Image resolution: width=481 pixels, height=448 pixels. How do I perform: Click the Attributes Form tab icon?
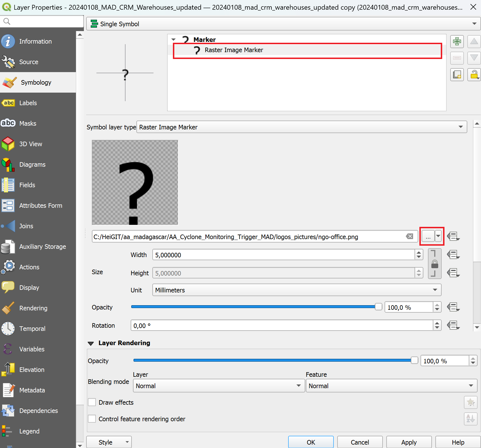click(x=8, y=205)
